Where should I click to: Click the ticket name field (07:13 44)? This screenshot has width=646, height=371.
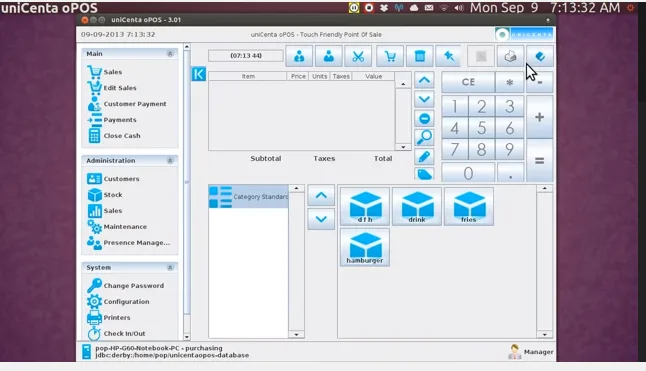click(x=246, y=56)
